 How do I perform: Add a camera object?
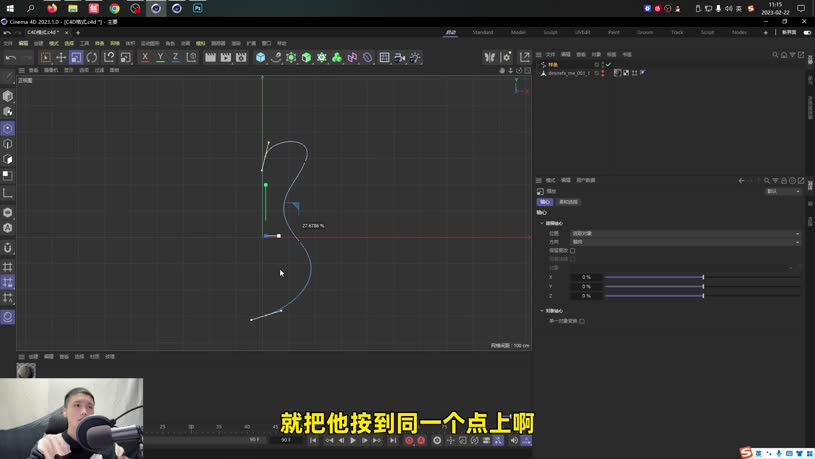400,58
